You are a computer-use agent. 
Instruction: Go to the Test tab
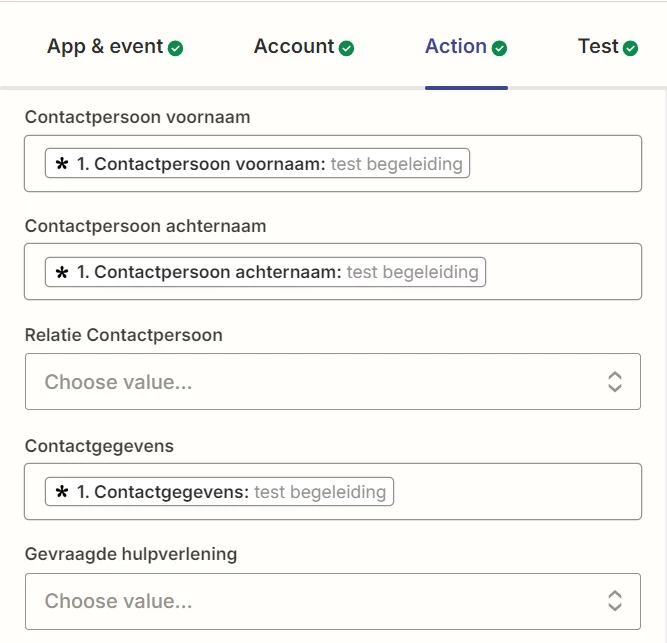[x=599, y=47]
